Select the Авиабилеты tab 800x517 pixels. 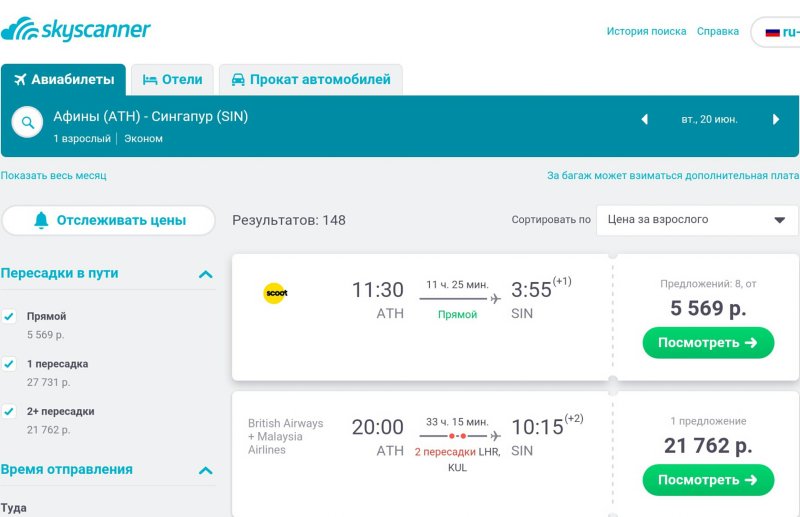click(63, 80)
